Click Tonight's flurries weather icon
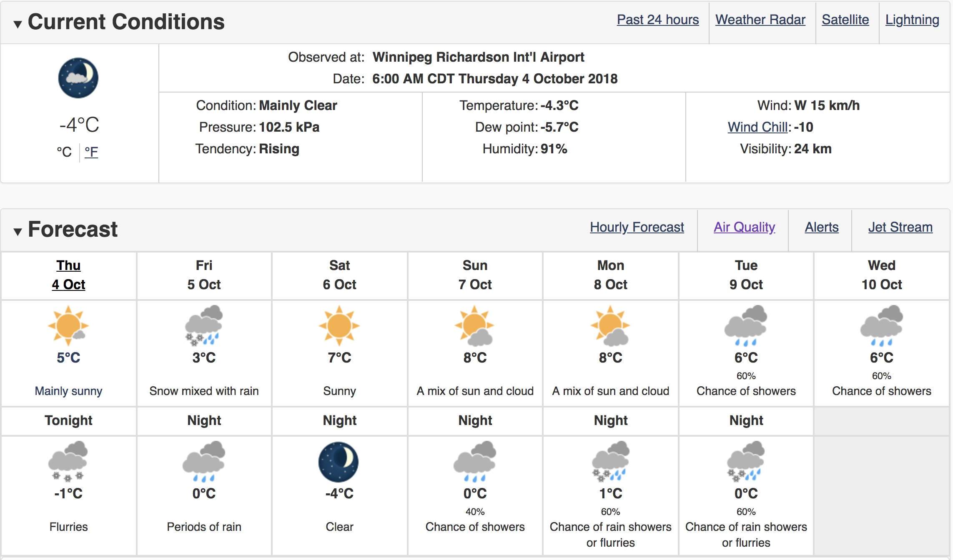 tap(68, 462)
